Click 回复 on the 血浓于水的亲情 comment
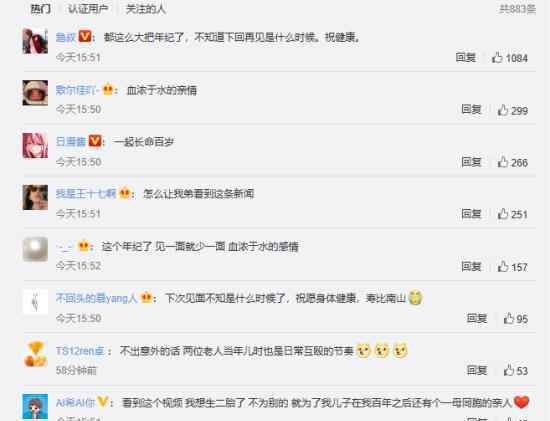The width and height of the screenshot is (550, 421). point(471,109)
